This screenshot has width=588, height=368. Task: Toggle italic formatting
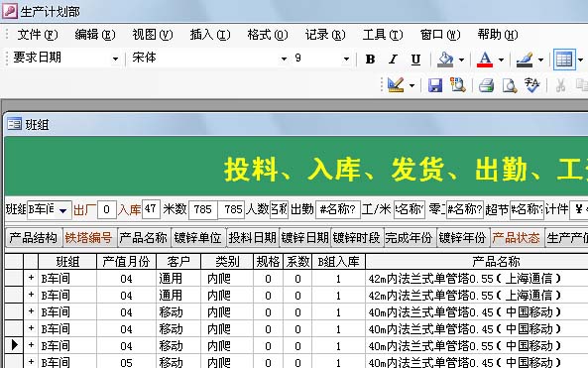[x=393, y=60]
